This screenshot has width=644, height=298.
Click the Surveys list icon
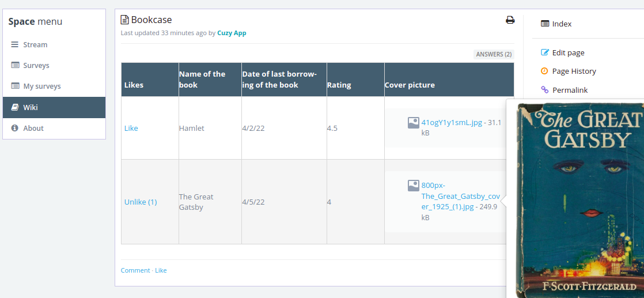tap(15, 65)
